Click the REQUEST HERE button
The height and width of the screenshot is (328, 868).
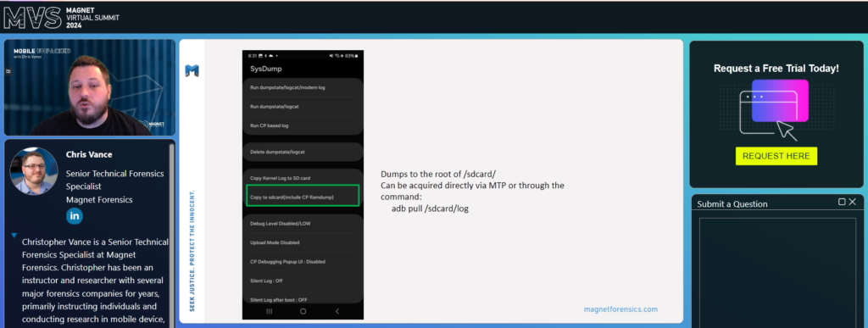(776, 156)
